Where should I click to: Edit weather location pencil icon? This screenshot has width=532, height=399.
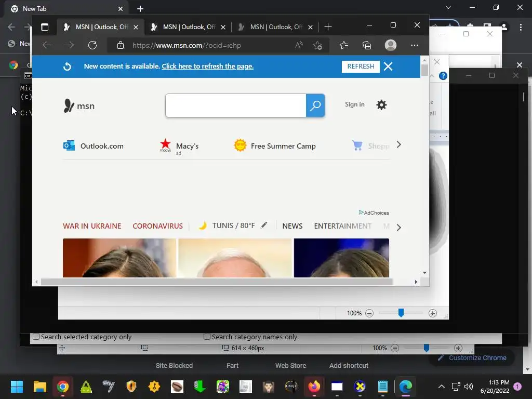click(x=264, y=225)
